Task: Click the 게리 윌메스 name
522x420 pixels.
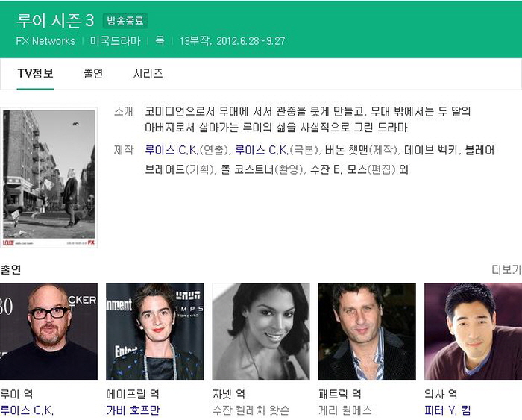Action: (345, 410)
